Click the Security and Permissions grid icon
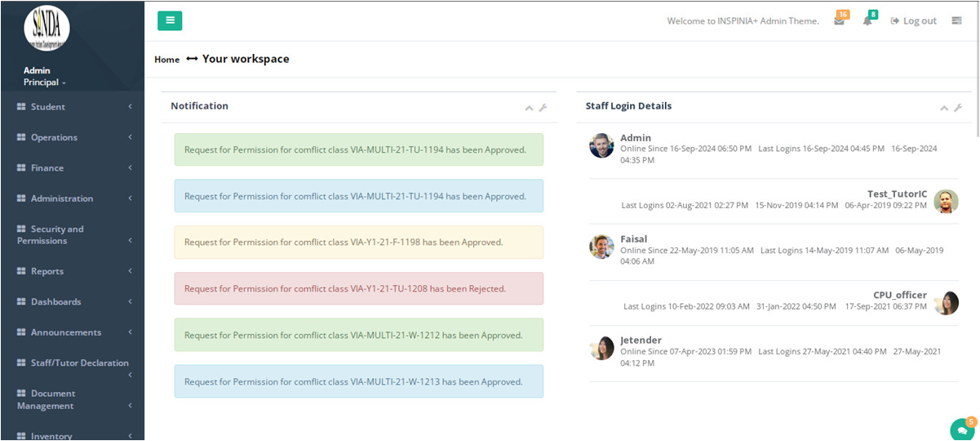This screenshot has width=980, height=441. pos(22,229)
